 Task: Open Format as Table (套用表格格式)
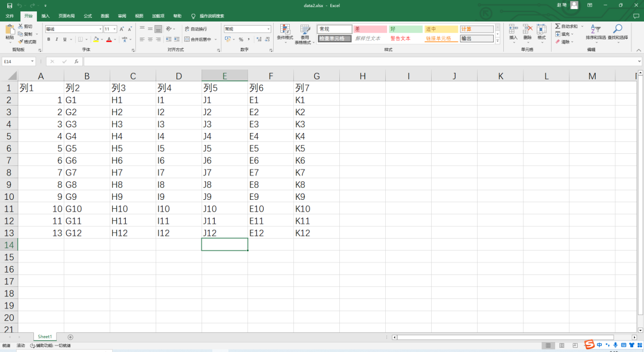click(304, 34)
